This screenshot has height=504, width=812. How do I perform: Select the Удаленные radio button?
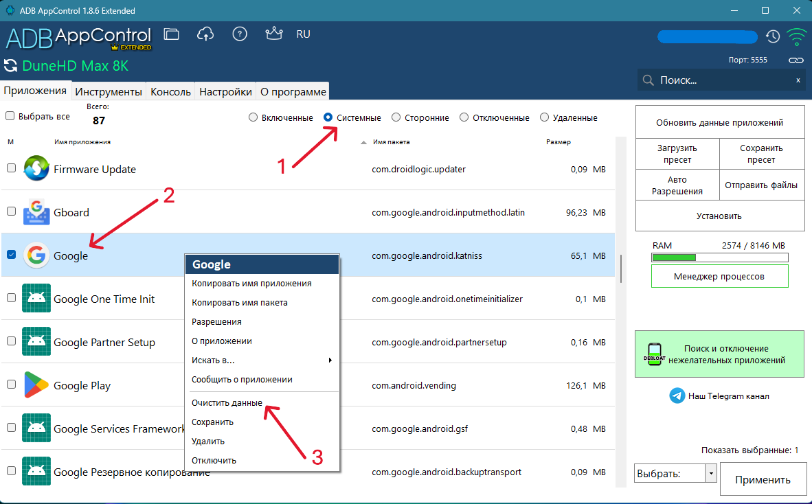pos(544,117)
